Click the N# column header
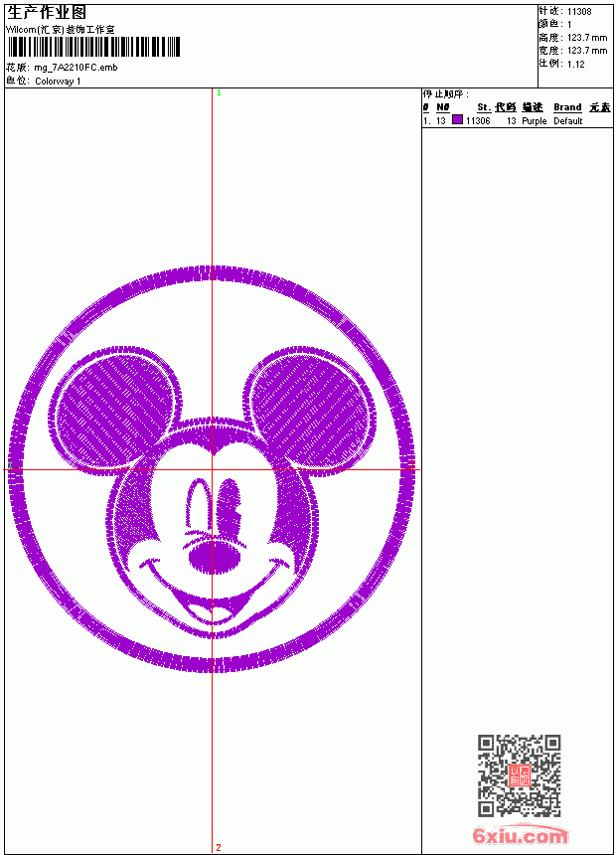The image size is (616, 855). (443, 107)
